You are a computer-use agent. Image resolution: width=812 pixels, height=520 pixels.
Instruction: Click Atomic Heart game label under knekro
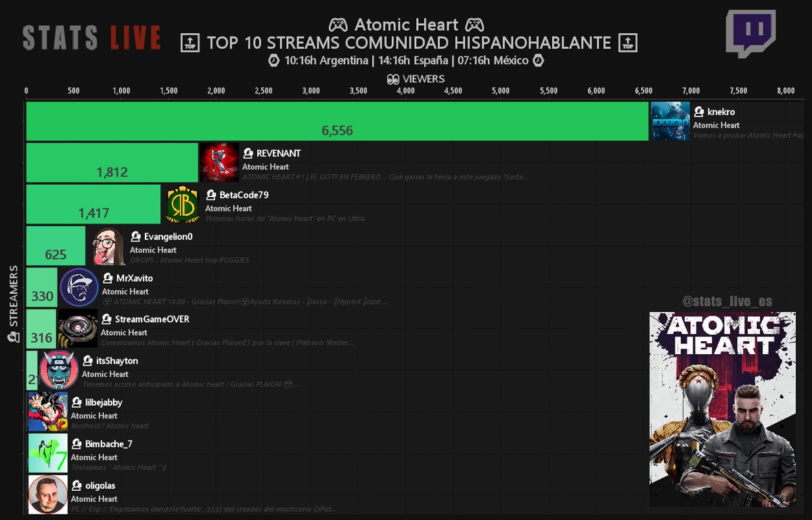tap(716, 125)
